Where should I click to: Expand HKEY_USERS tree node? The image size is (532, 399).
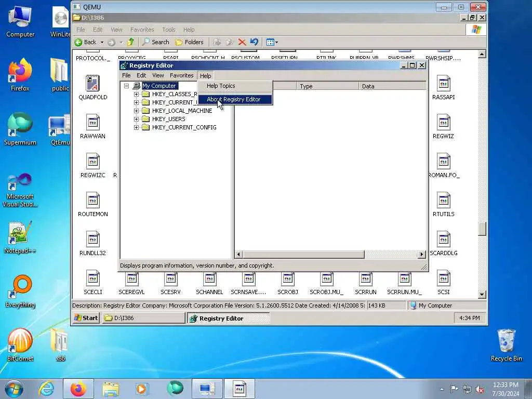coord(137,119)
